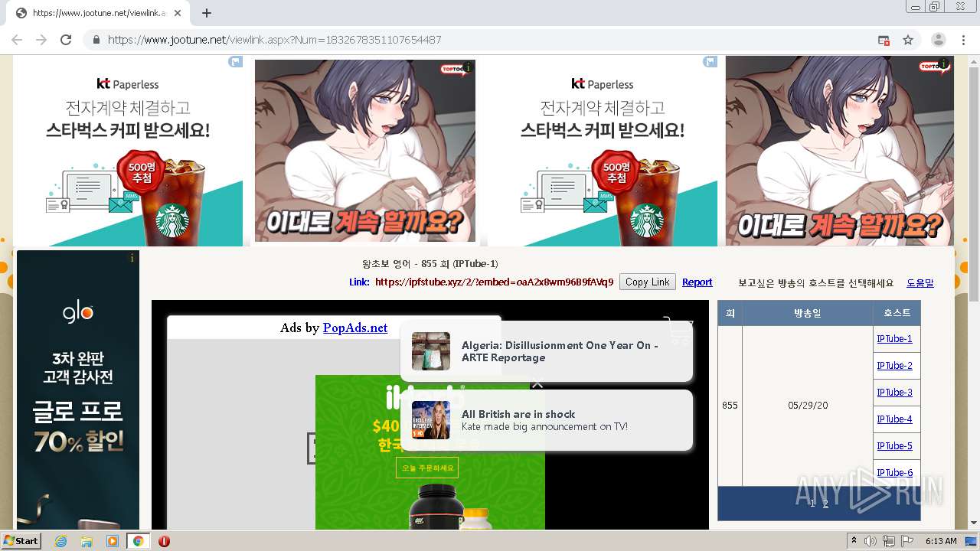Click the info icon on the glo ad
The image size is (980, 551).
[132, 258]
